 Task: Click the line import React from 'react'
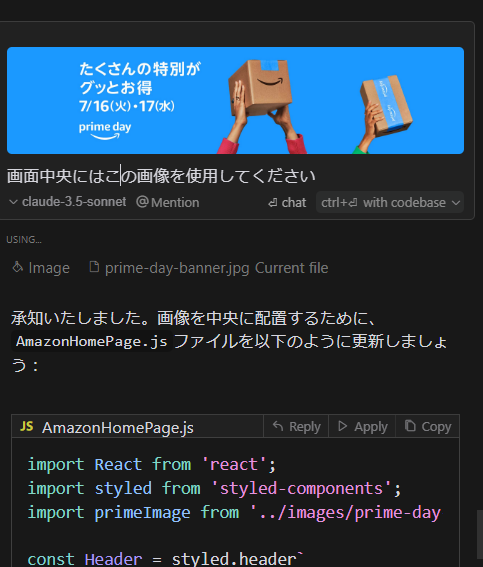152,464
